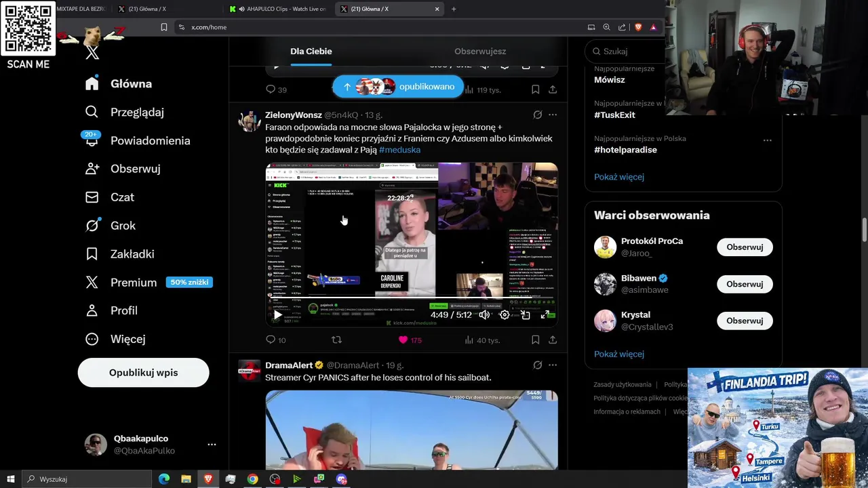Click Brave Shields lion icon
This screenshot has height=488, width=868.
tap(638, 27)
